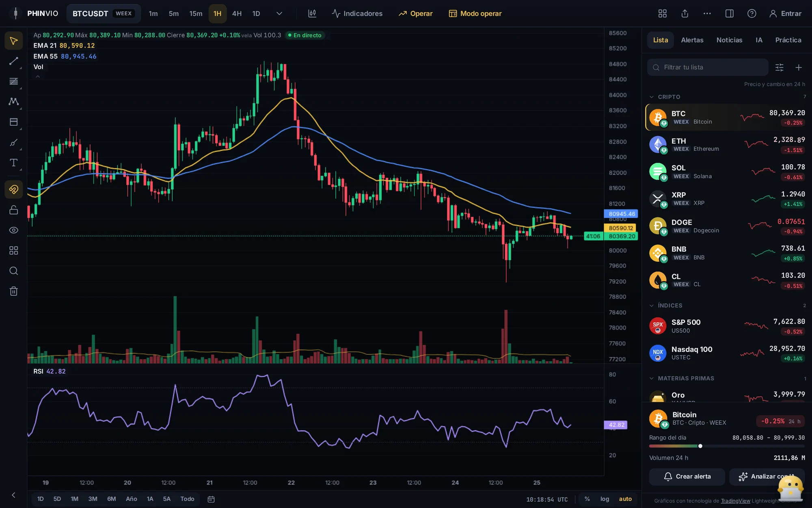Click the Operar button
This screenshot has width=812, height=508.
click(x=415, y=13)
